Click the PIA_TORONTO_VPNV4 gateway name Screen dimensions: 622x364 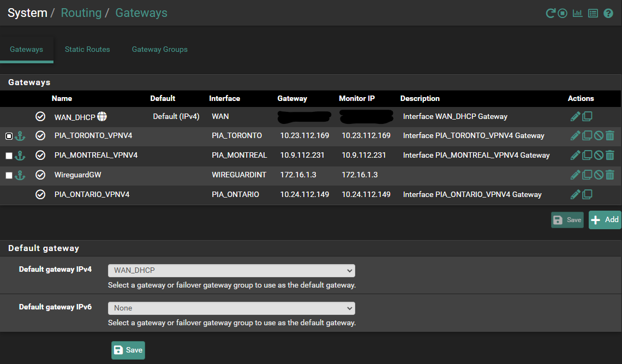(x=93, y=135)
